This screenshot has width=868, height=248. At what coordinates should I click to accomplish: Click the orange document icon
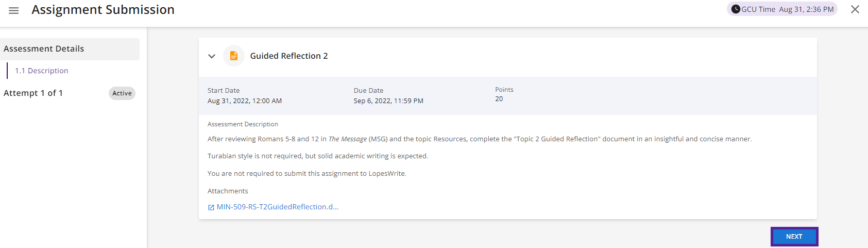tap(234, 56)
